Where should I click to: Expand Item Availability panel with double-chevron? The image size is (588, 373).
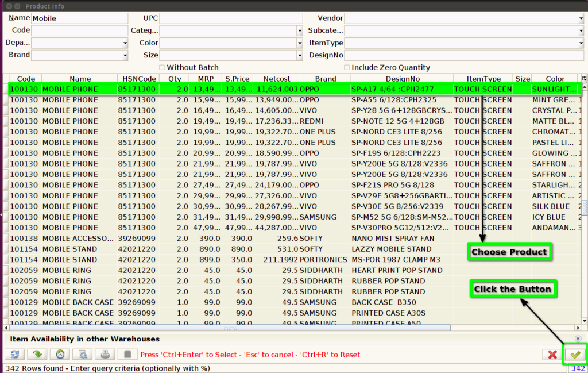point(578,339)
